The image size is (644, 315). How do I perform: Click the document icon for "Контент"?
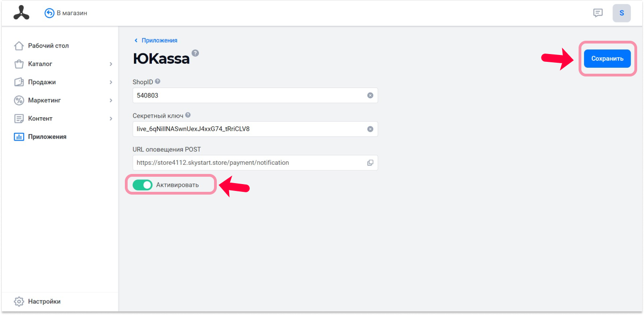coord(19,119)
